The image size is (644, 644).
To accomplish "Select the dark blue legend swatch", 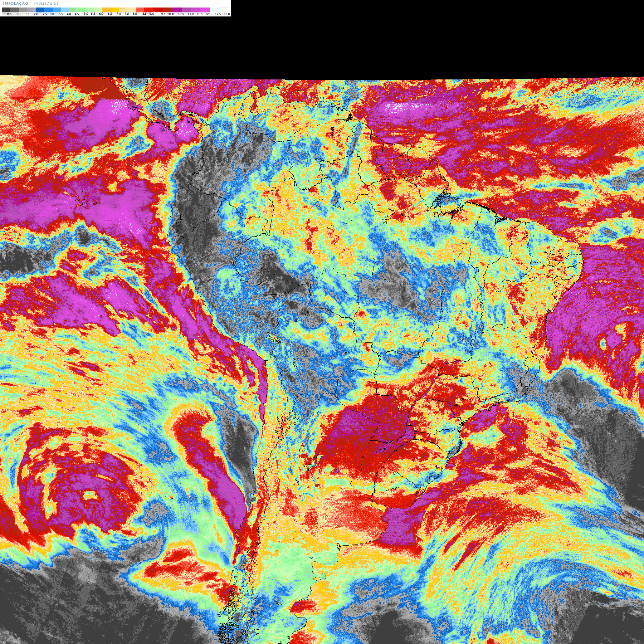I will [40, 10].
